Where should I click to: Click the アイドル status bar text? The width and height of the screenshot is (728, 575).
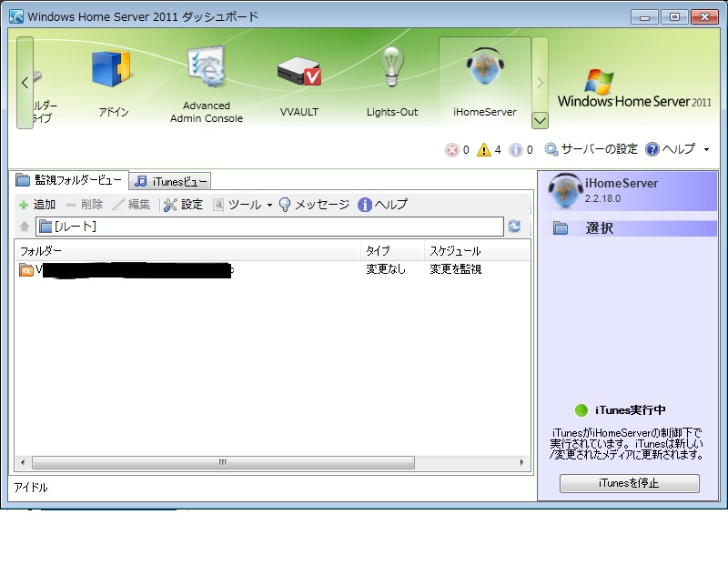31,488
